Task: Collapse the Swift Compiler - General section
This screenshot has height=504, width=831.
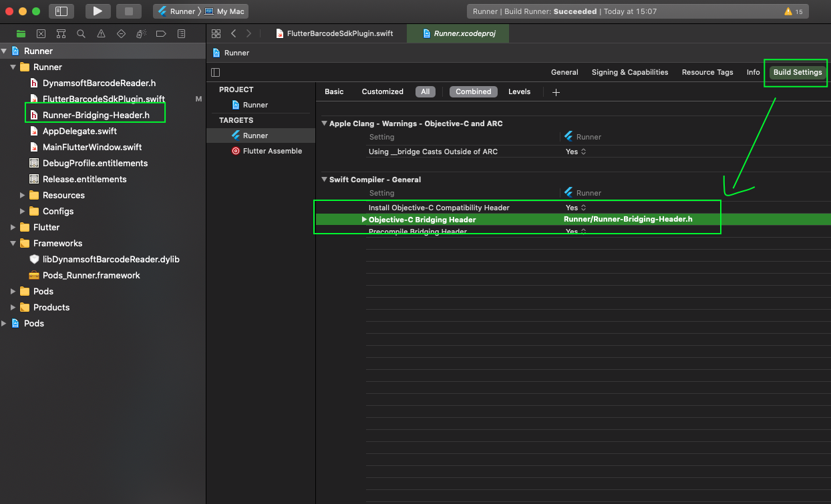Action: coord(324,180)
